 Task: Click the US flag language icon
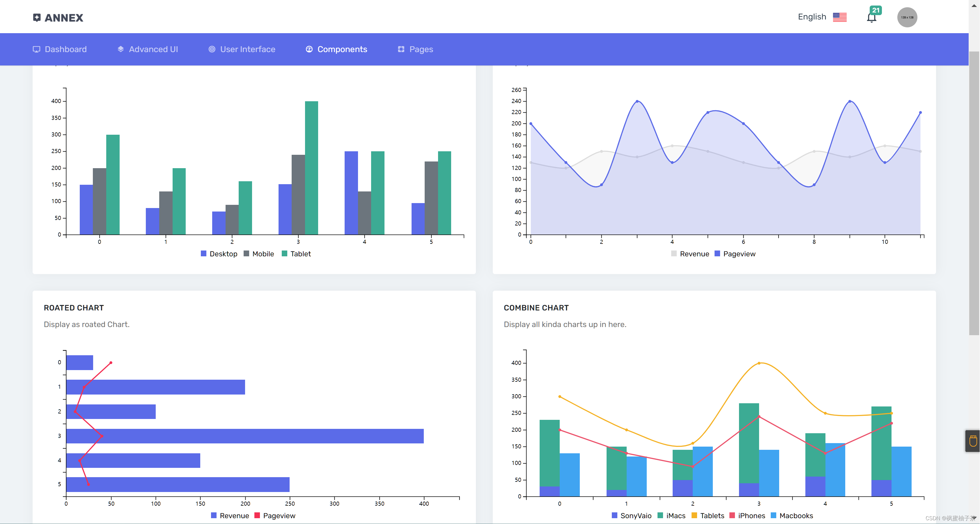coord(840,17)
